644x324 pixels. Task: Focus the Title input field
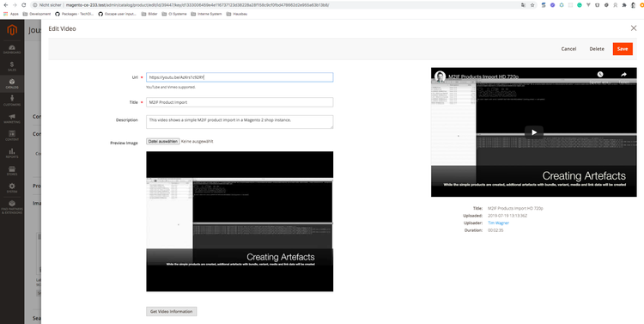pyautogui.click(x=240, y=102)
